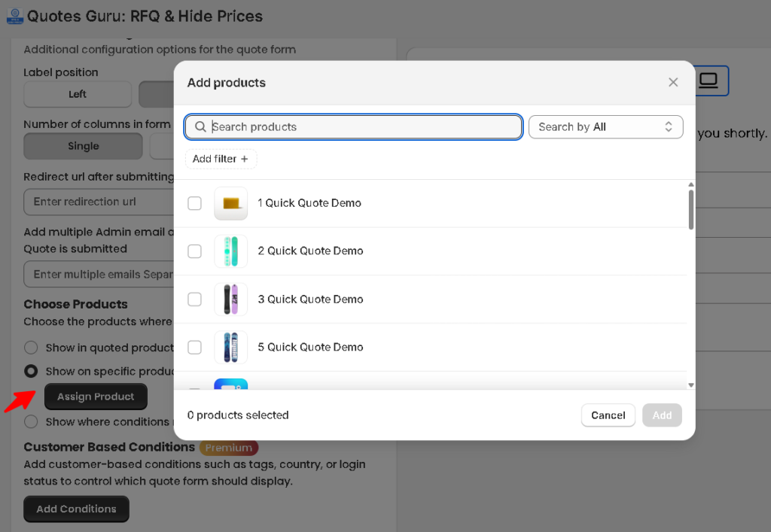The image size is (771, 532).
Task: Click the Assign Product button
Action: 96,397
